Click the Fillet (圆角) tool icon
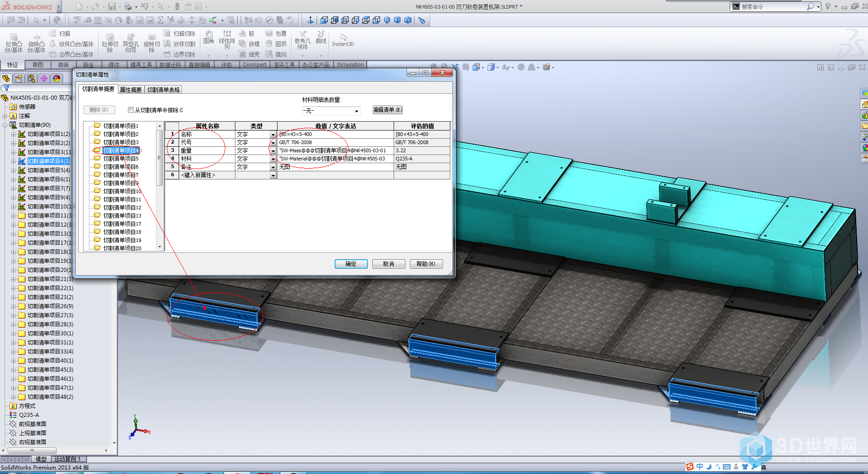Screen dimensions: 868x474 click(x=209, y=37)
